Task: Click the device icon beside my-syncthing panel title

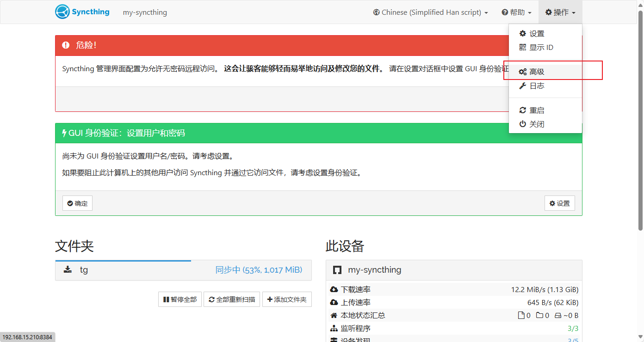Action: point(337,270)
